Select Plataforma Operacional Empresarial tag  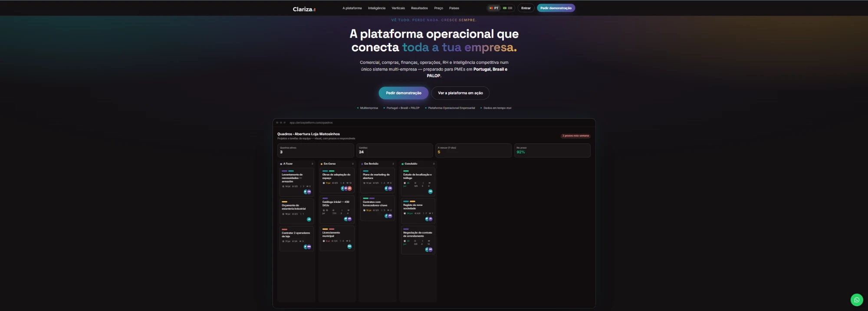[x=451, y=108]
